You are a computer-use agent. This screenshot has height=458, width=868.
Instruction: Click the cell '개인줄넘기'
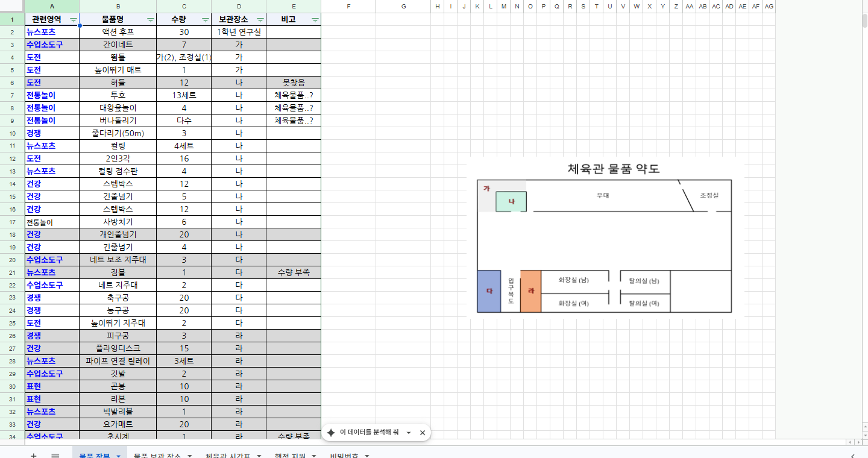[x=118, y=234]
